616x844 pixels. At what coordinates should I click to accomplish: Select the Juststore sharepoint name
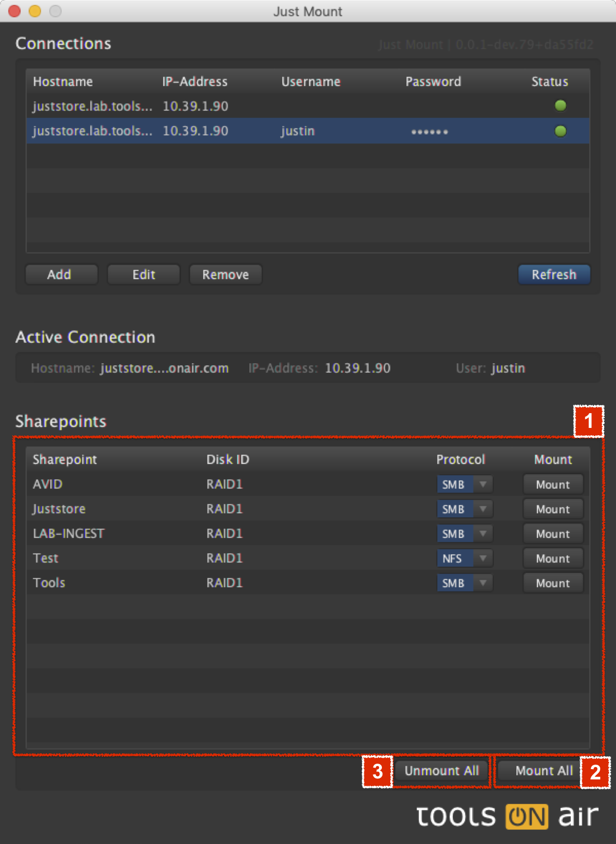click(x=59, y=509)
